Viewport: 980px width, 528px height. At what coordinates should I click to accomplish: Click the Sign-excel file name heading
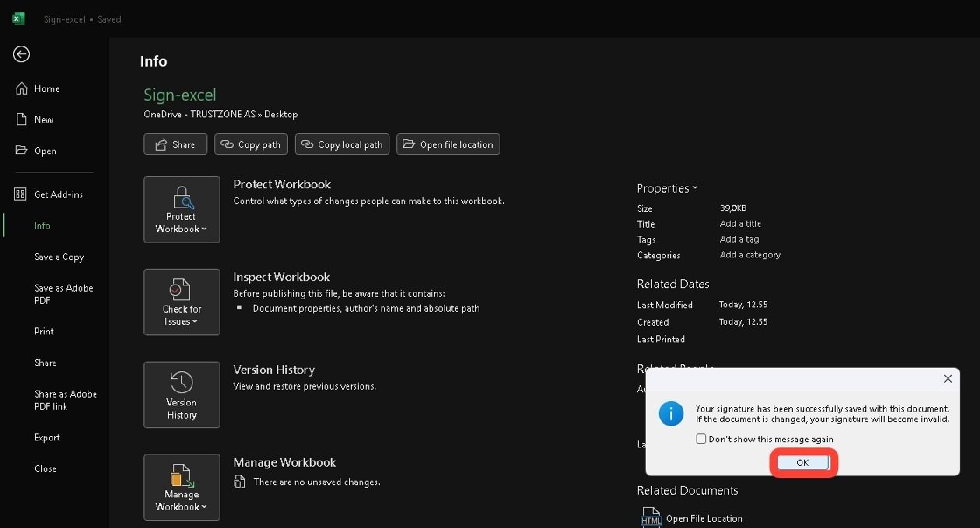point(180,95)
